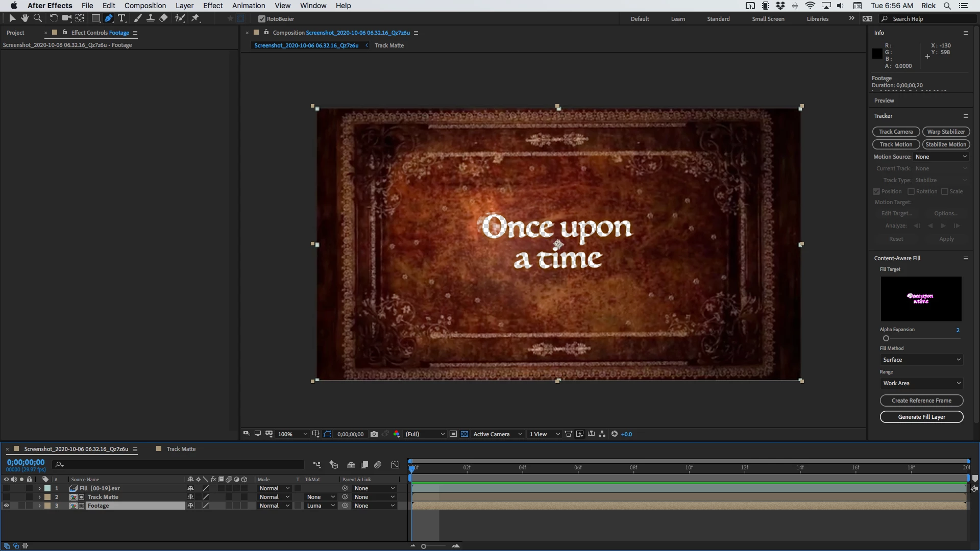Screen dimensions: 980x551
Task: Select the Rectangle shape tool
Action: 95,18
